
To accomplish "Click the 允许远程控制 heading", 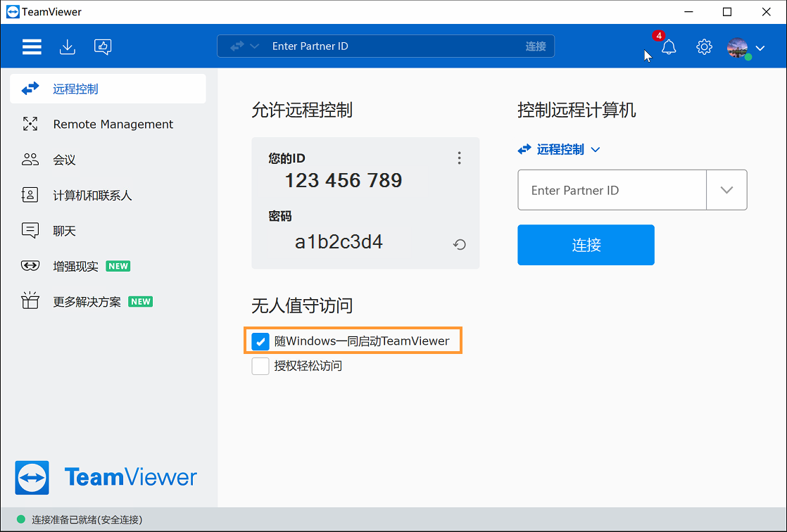I will (x=302, y=110).
